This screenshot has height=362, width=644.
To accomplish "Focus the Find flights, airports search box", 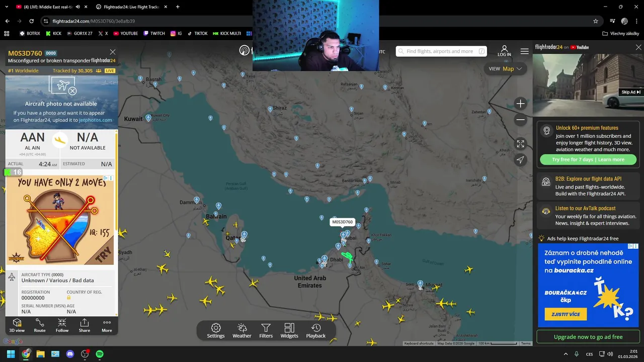I will click(x=441, y=51).
